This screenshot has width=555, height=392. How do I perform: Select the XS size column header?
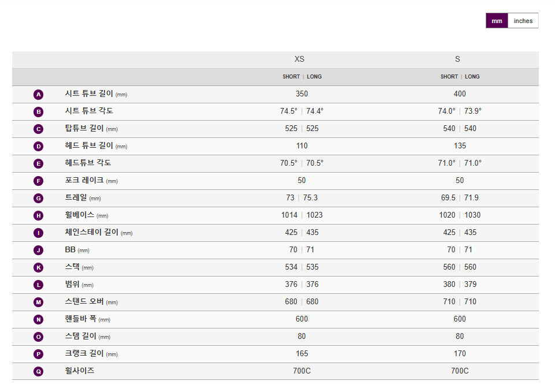(299, 59)
